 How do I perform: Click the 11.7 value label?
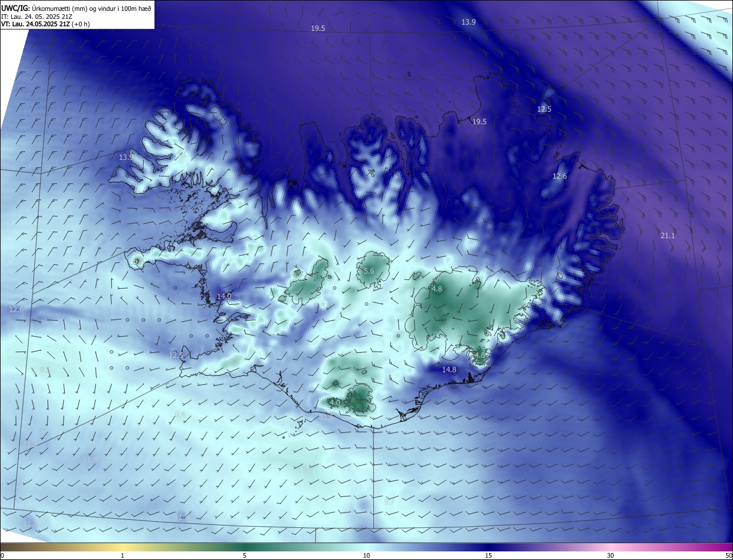30,523
